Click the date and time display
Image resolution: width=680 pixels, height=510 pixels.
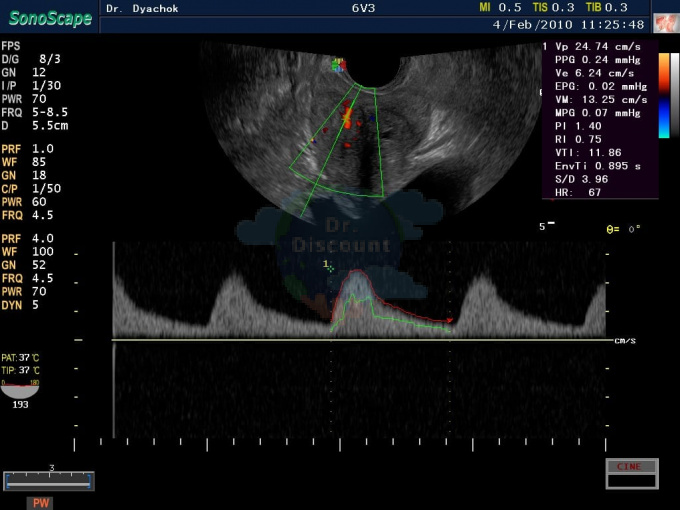(569, 24)
